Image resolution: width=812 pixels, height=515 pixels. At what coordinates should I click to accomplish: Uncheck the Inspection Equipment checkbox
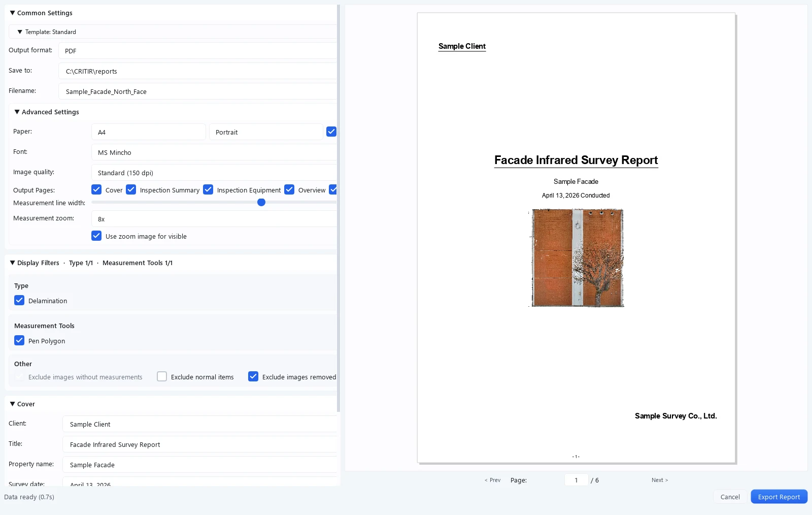coord(208,189)
